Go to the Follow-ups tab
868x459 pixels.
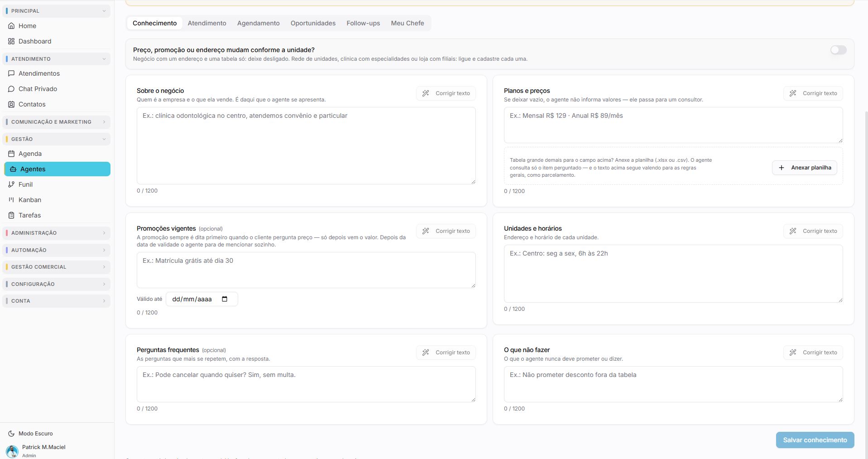point(363,23)
